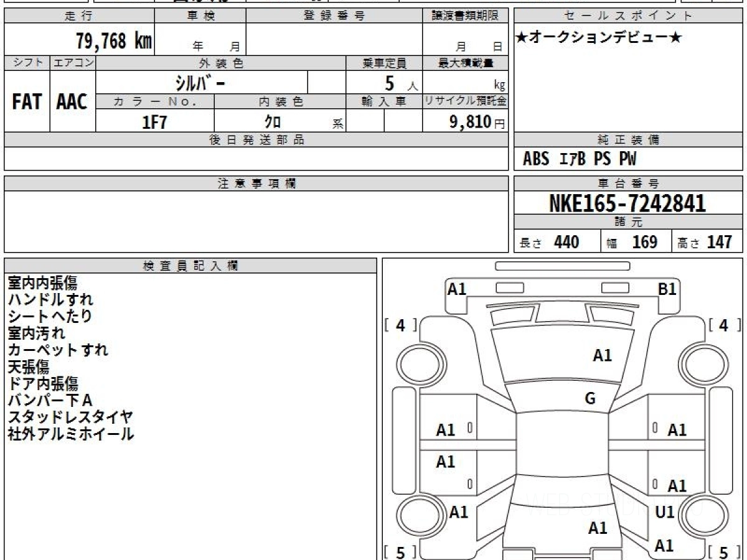Select the width value 幅 169
747x560 pixels.
632,242
